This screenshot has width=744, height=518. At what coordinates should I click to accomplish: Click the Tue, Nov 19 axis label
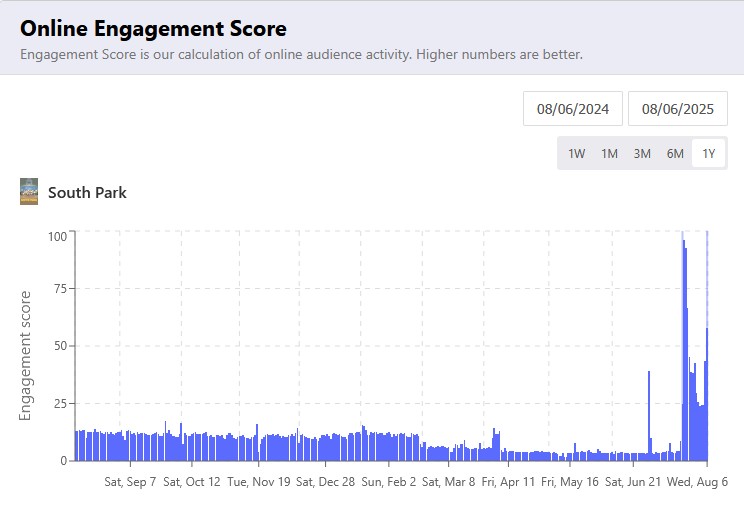click(x=259, y=482)
